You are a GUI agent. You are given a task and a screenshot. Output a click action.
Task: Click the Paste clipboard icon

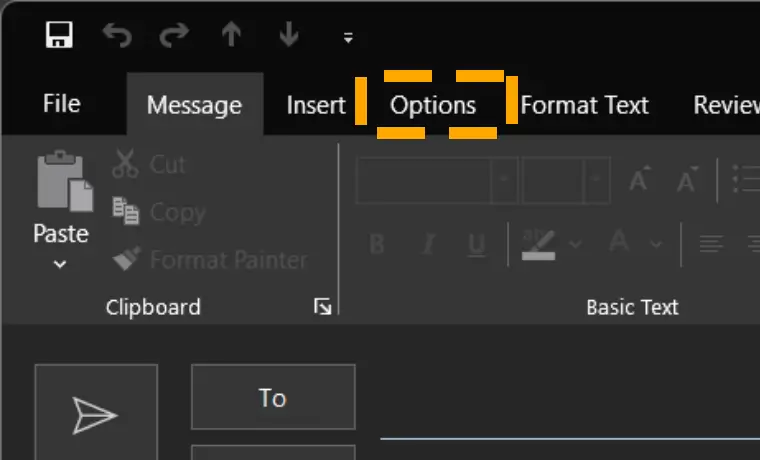[x=64, y=181]
